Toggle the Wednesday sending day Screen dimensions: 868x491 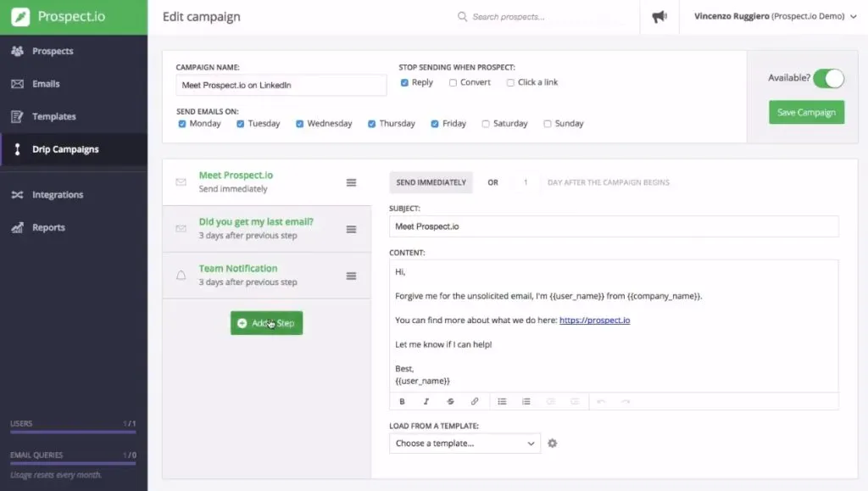click(299, 124)
